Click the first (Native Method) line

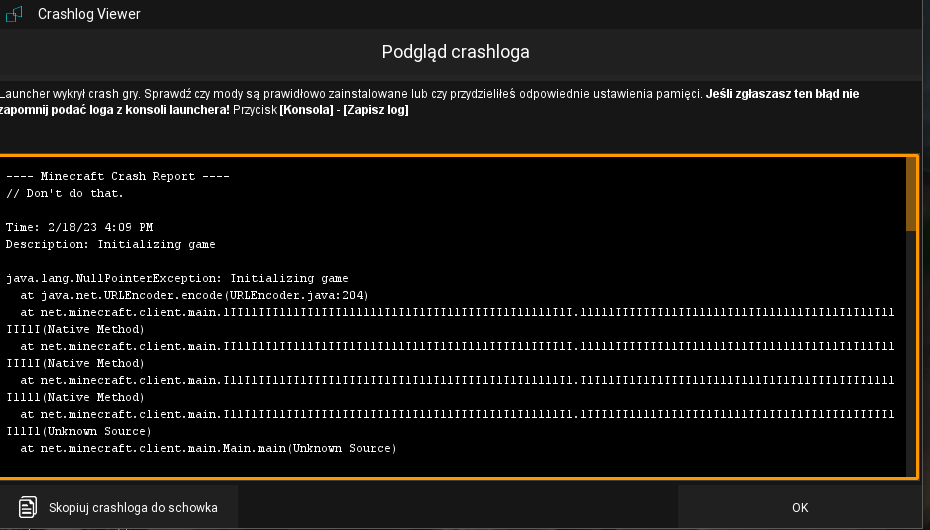[75, 329]
